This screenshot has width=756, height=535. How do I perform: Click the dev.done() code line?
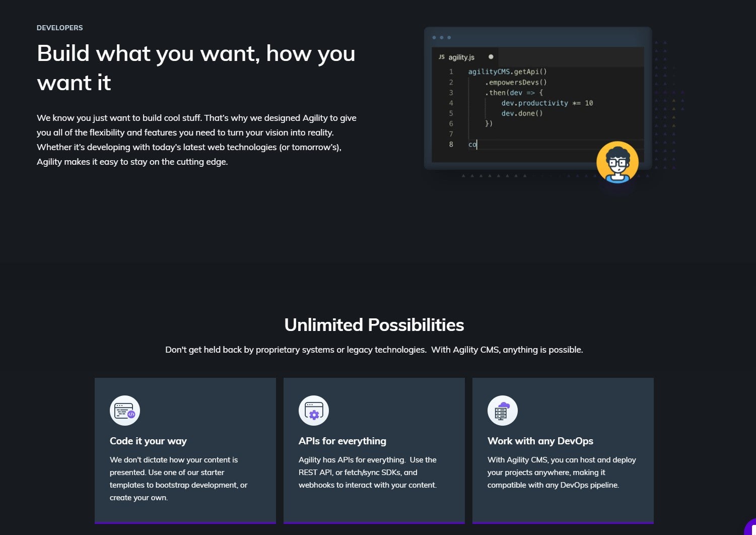[522, 113]
